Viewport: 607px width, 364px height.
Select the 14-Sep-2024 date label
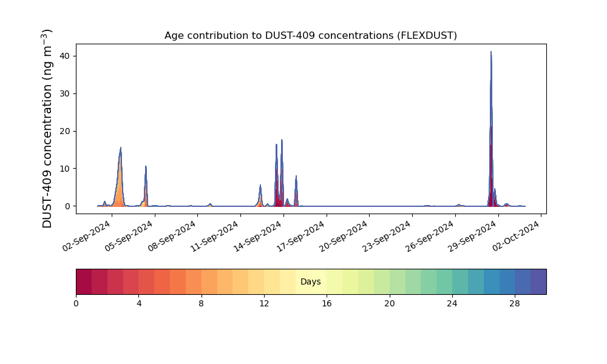point(258,237)
